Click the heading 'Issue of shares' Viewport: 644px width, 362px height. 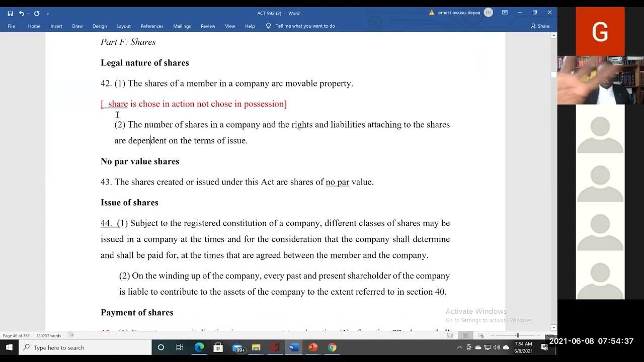129,203
